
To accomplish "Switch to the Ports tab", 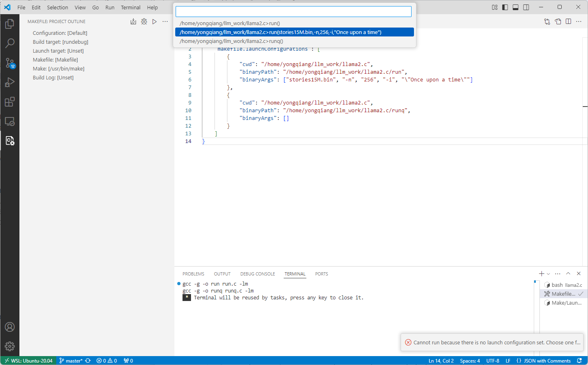I will click(322, 274).
